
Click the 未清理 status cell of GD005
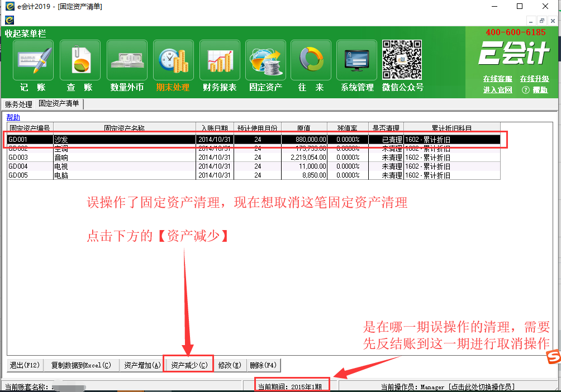(x=386, y=175)
